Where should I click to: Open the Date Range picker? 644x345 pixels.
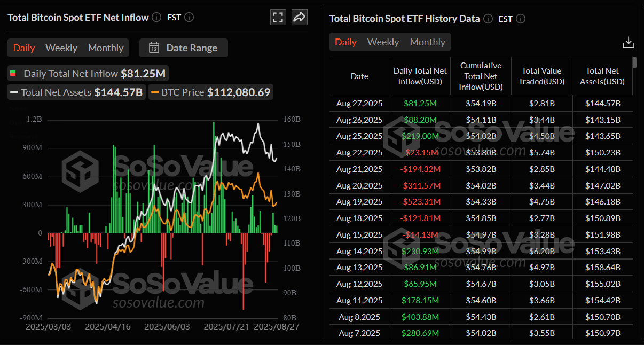pyautogui.click(x=184, y=48)
